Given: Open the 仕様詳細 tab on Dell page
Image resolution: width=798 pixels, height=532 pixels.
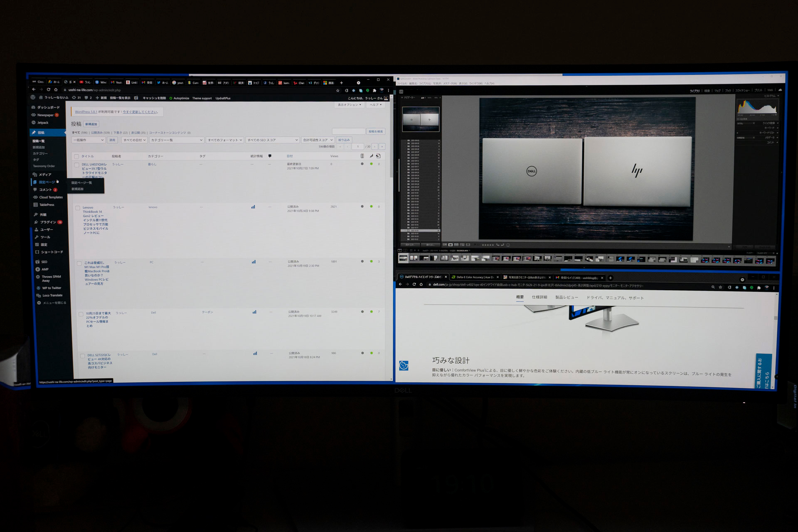Looking at the screenshot, I should tap(539, 297).
